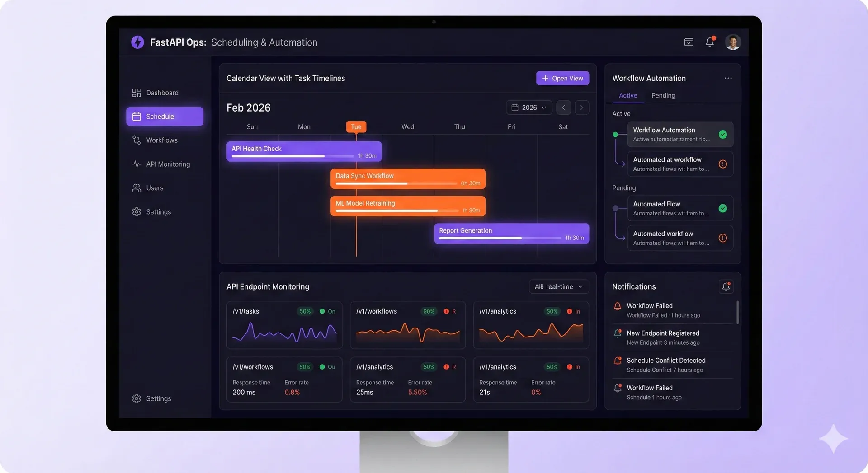Open API Monitoring in the sidebar

[168, 164]
